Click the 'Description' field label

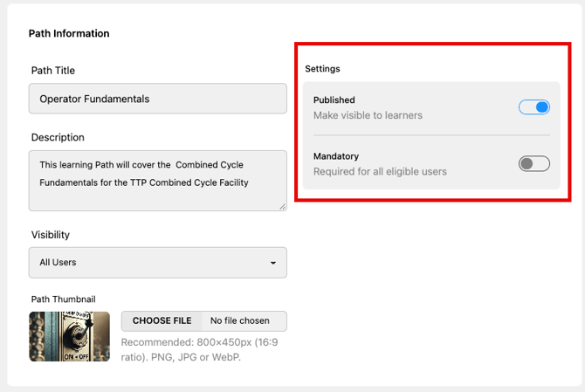coord(58,138)
